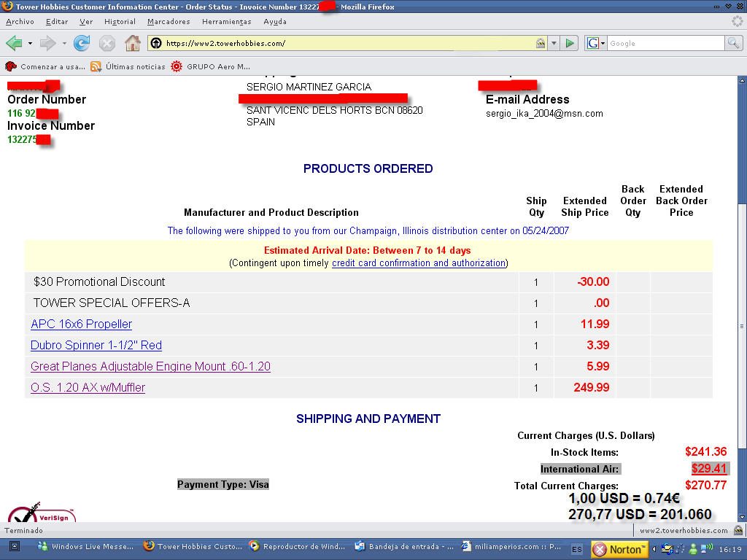Open the URL bar history dropdown
The image size is (747, 560).
pos(554,44)
